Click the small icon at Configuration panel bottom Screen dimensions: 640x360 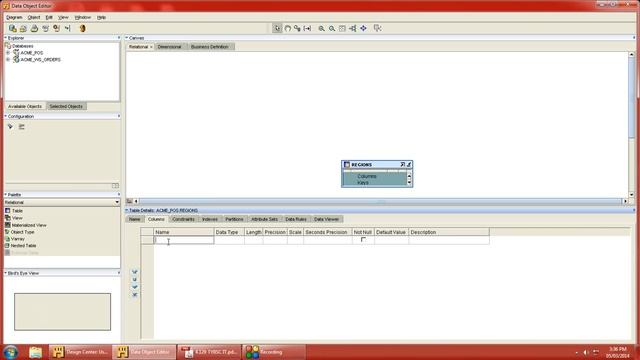(x=115, y=186)
